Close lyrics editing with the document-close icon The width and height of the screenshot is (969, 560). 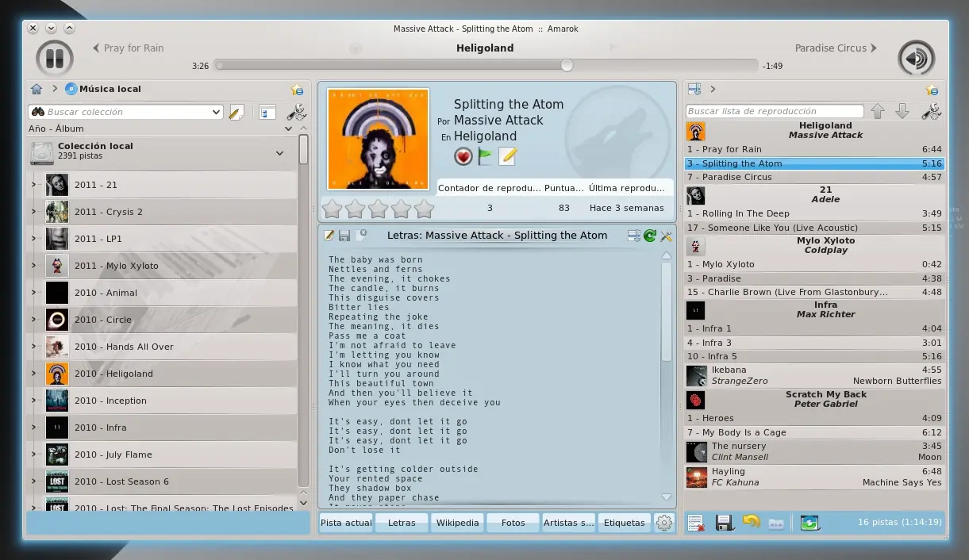coord(361,235)
